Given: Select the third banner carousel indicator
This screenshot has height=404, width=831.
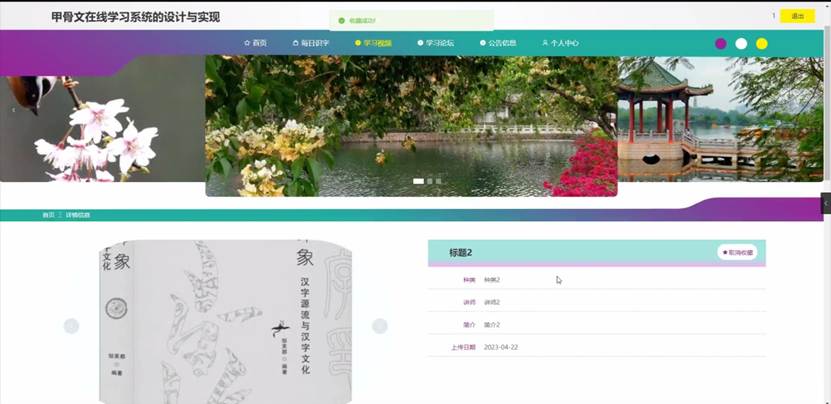Looking at the screenshot, I should (x=438, y=181).
